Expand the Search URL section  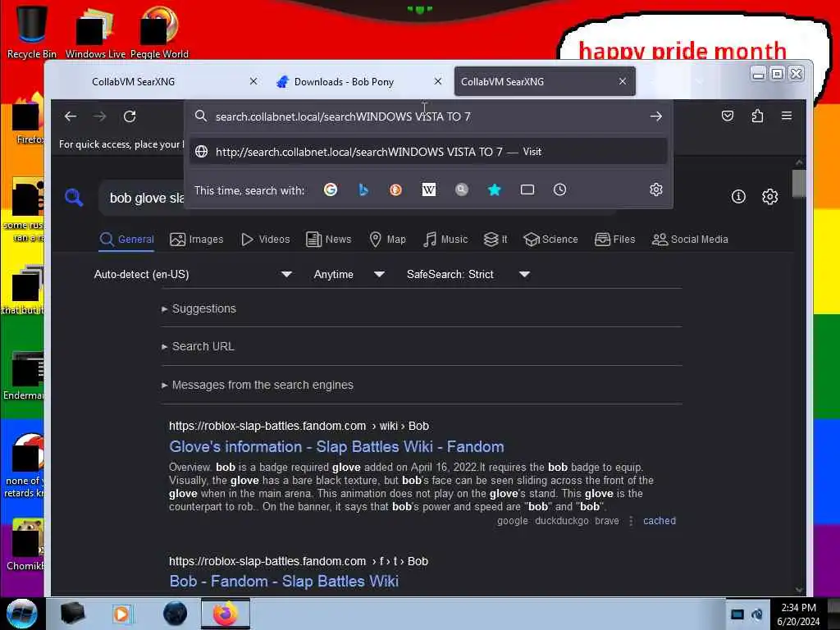coord(199,347)
